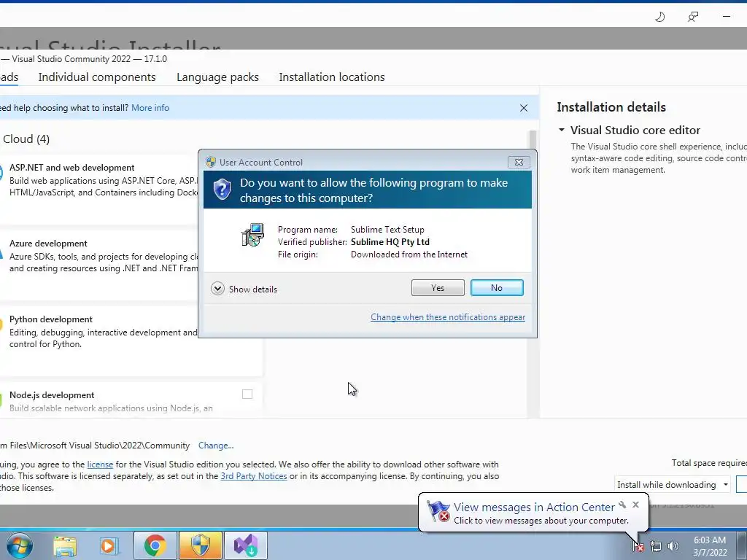Image resolution: width=747 pixels, height=560 pixels.
Task: Open Windows Media Player taskbar icon
Action: [109, 545]
